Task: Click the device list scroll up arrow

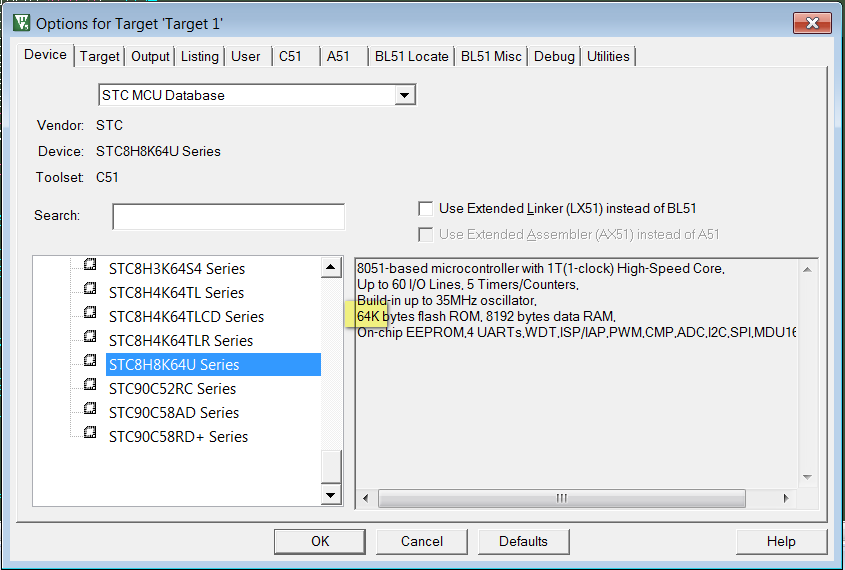Action: pyautogui.click(x=331, y=267)
